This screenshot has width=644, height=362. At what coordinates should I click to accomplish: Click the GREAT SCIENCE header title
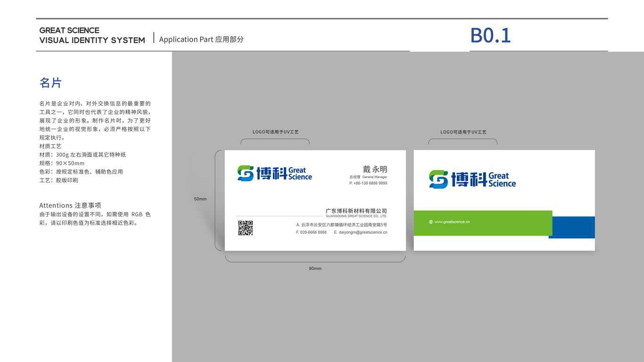[x=69, y=30]
